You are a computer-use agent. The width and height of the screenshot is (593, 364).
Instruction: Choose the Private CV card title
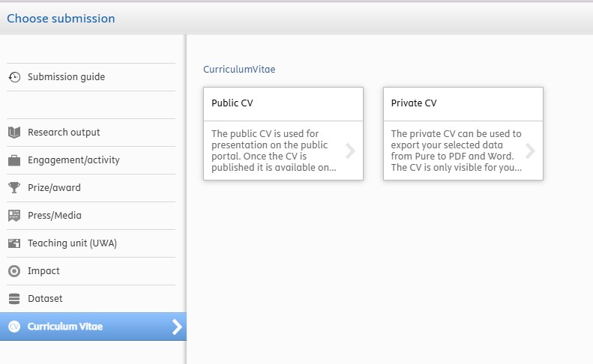414,103
